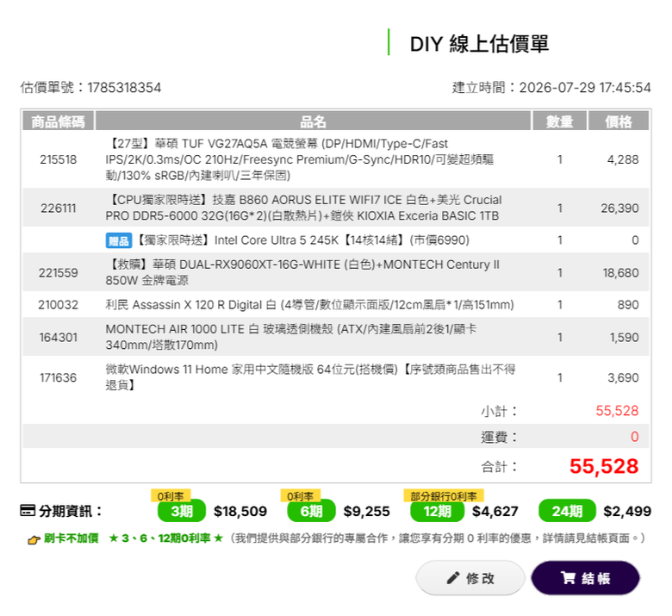
Task: Click the 0利率 tag above 3期
Action: tap(171, 496)
